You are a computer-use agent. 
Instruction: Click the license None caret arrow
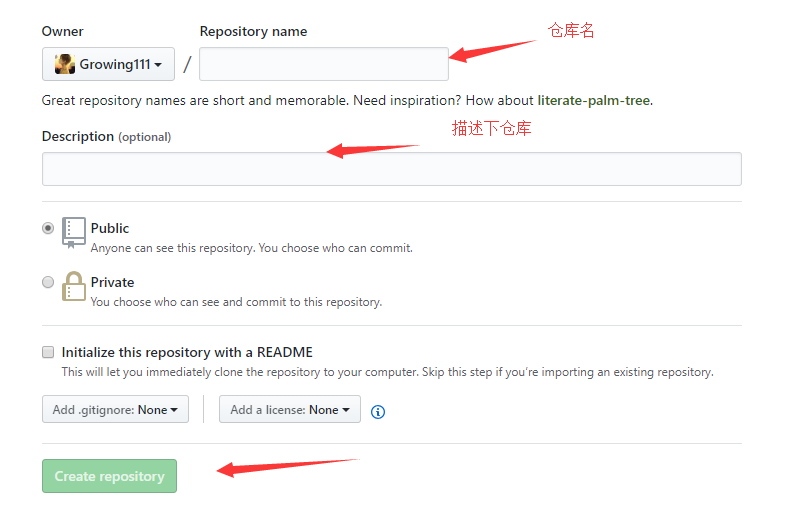pyautogui.click(x=346, y=410)
